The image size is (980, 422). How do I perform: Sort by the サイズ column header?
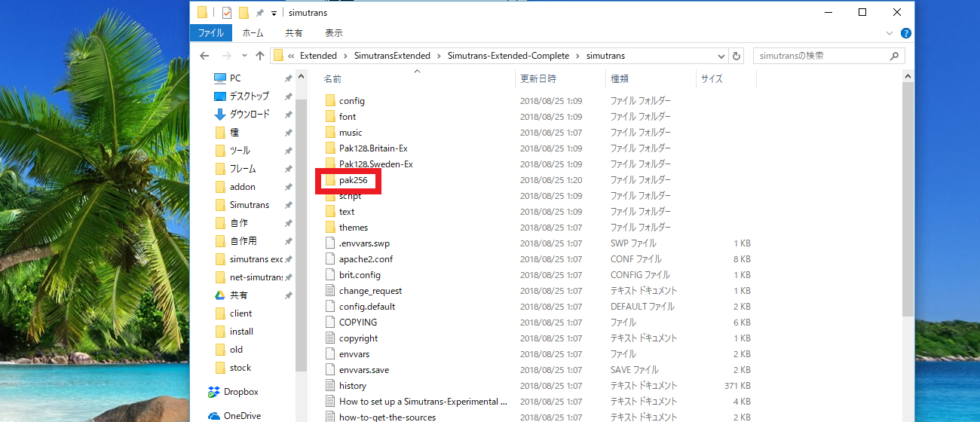tap(712, 78)
